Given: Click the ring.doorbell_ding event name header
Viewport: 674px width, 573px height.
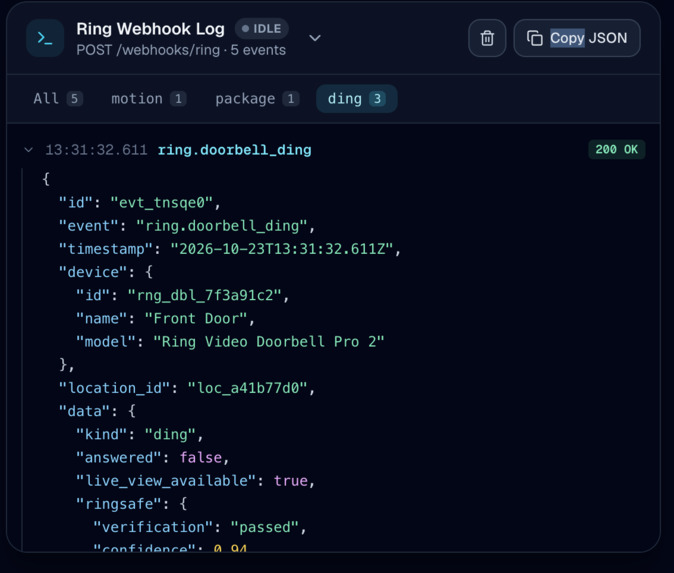Looking at the screenshot, I should (x=235, y=150).
